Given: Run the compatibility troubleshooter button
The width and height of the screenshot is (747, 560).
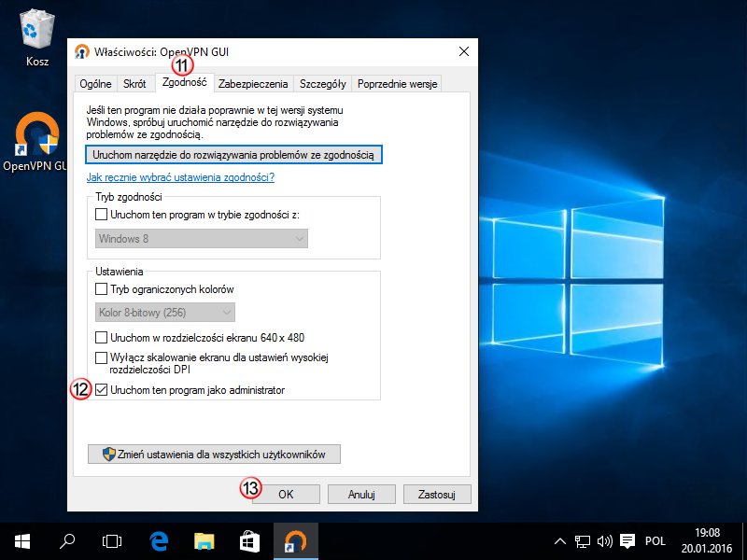Looking at the screenshot, I should 233,155.
